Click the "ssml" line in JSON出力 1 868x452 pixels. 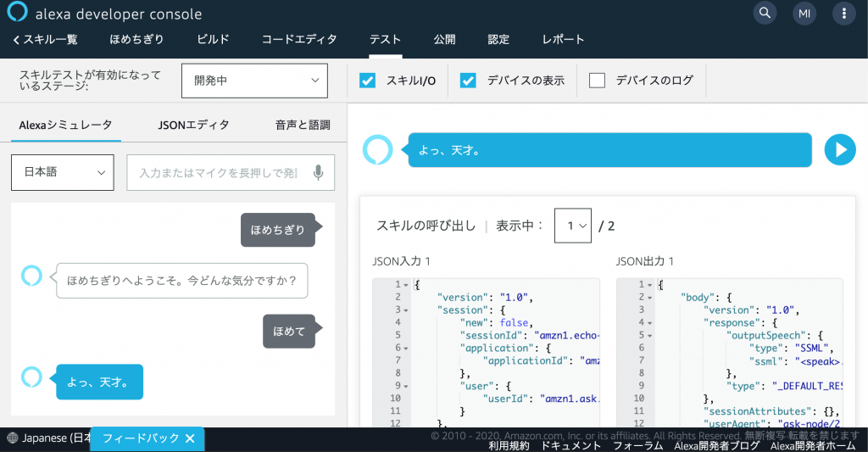tap(796, 362)
